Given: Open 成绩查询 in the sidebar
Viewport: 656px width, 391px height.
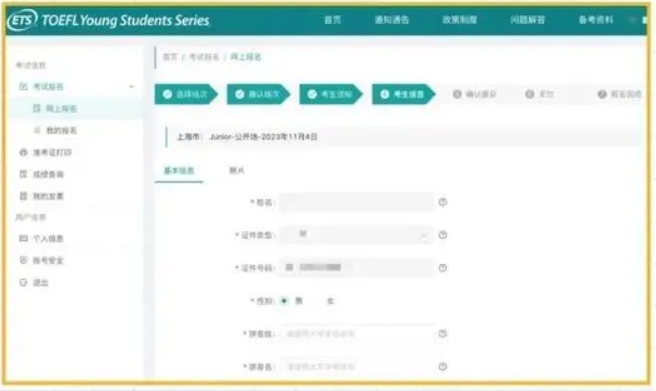Looking at the screenshot, I should point(42,174).
